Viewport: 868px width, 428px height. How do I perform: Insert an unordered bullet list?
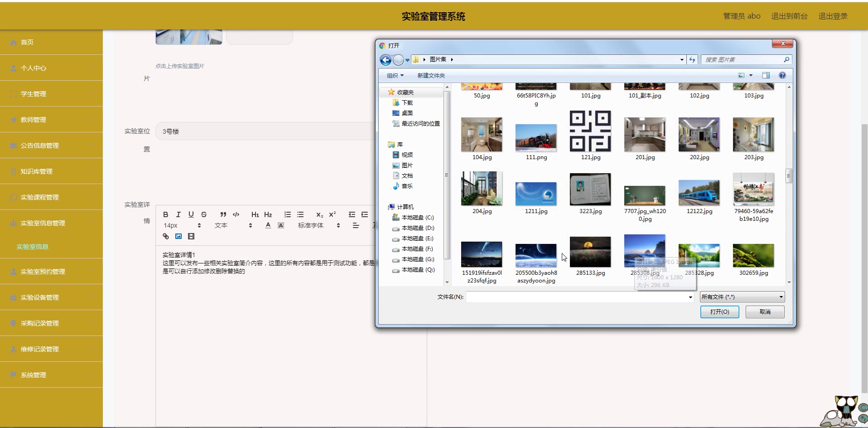tap(300, 214)
